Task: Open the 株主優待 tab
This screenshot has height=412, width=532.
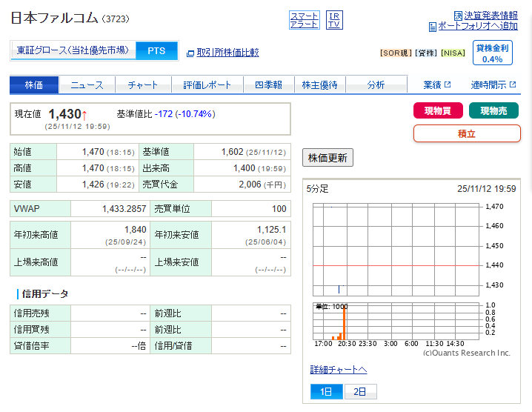Action: pyautogui.click(x=319, y=84)
